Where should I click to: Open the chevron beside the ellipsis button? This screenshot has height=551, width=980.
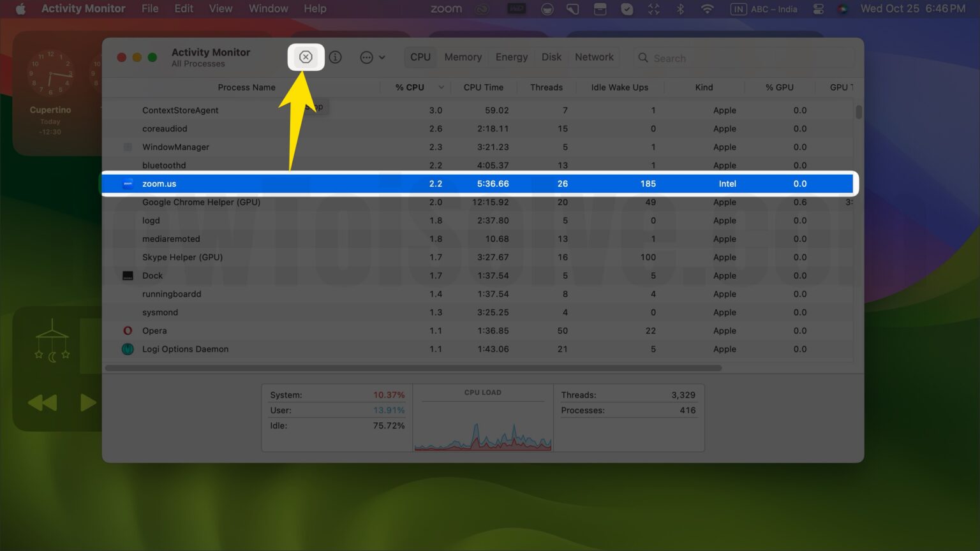382,57
